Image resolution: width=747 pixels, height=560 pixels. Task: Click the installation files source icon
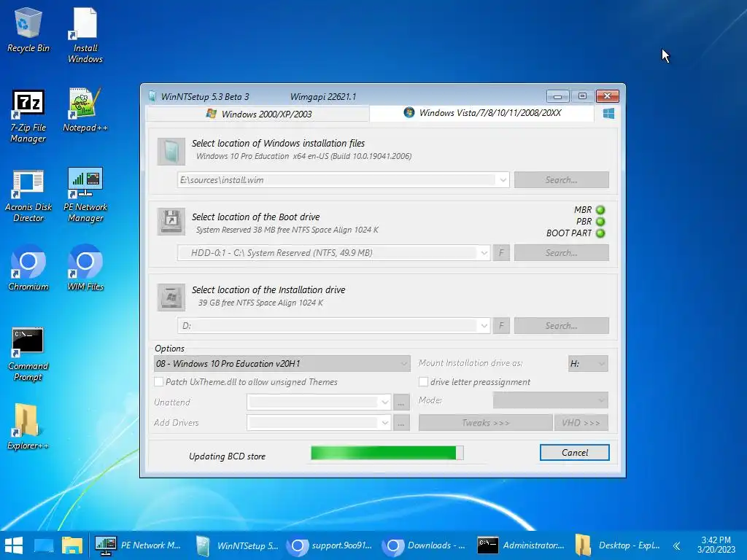click(x=171, y=152)
